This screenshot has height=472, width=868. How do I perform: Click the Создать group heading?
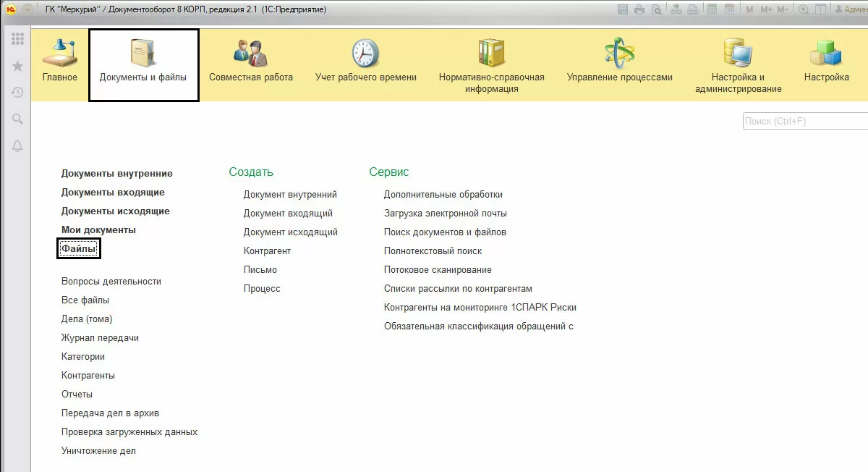point(251,172)
